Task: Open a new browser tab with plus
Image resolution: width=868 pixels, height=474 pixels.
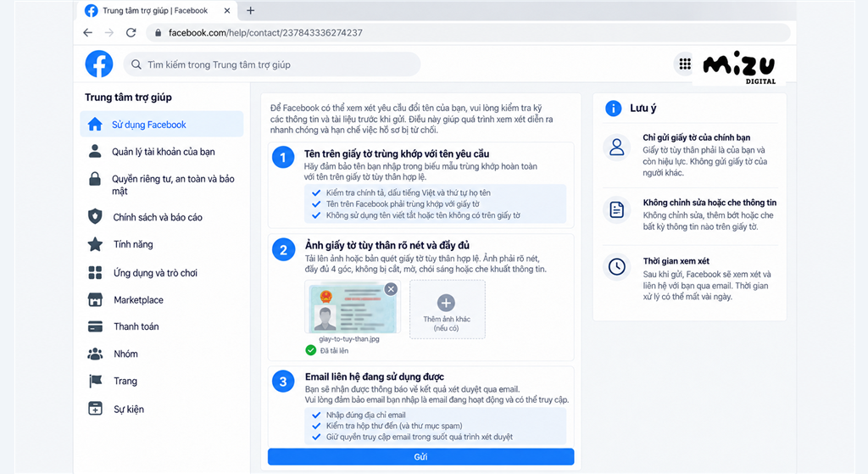Action: click(250, 10)
